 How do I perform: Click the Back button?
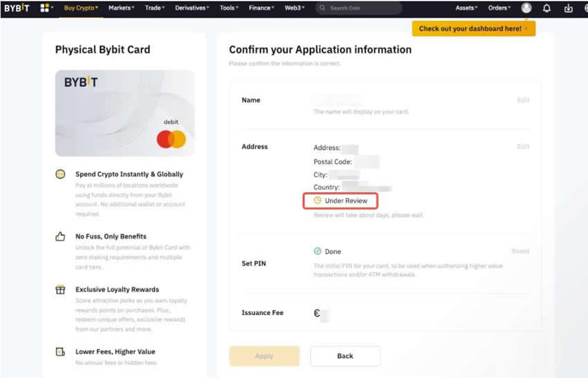345,356
